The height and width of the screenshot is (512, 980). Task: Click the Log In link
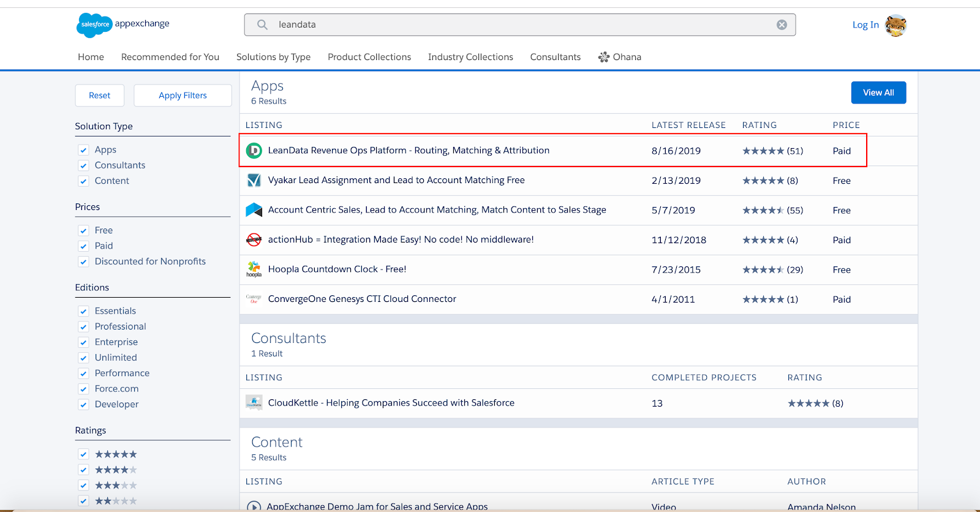point(865,25)
